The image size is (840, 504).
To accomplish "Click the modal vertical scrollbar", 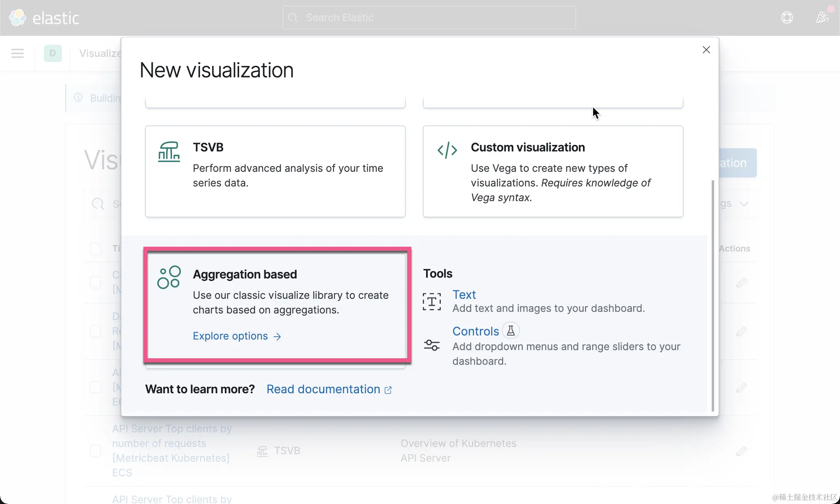I will (712, 295).
